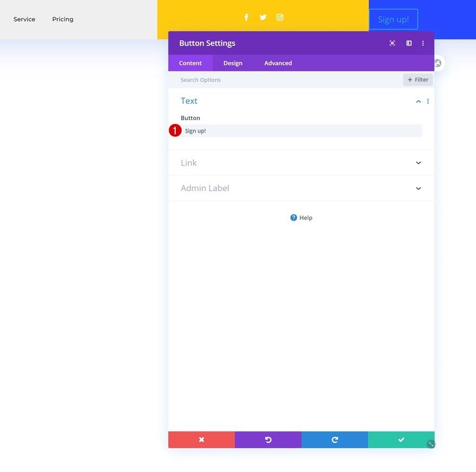Click the Filter button
The image size is (476, 472).
pyautogui.click(x=418, y=80)
